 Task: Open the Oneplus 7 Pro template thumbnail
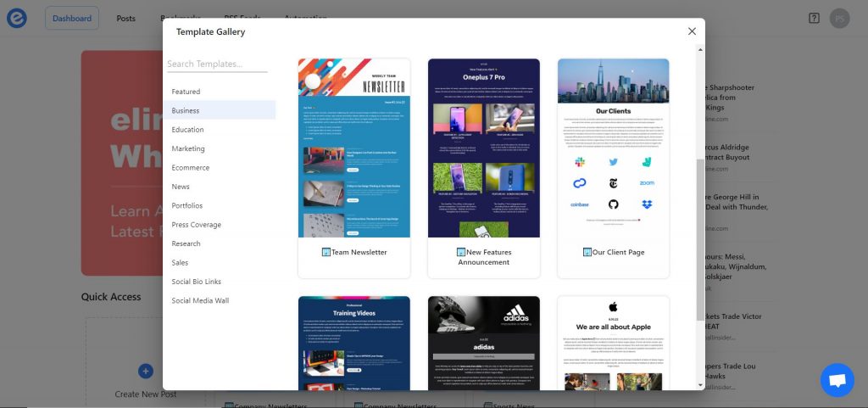tap(484, 148)
